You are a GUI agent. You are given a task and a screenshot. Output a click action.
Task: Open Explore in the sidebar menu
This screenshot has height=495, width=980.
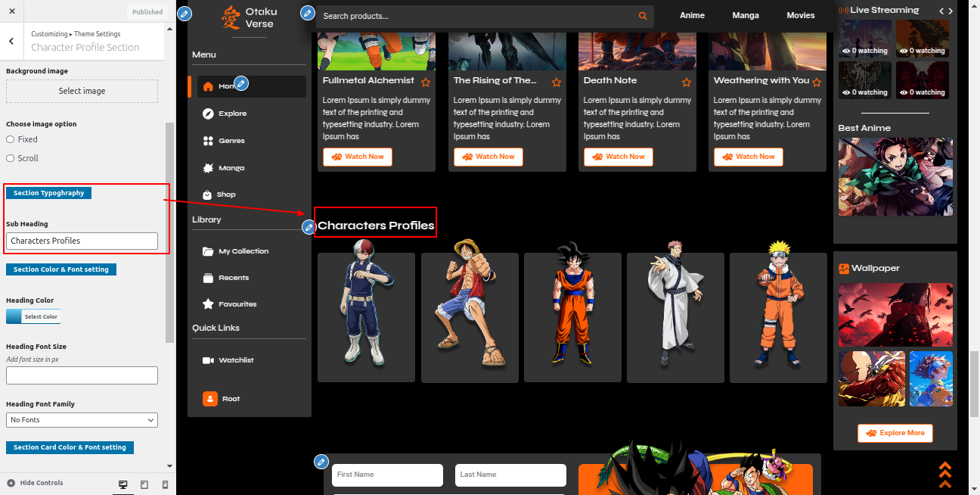pyautogui.click(x=232, y=114)
